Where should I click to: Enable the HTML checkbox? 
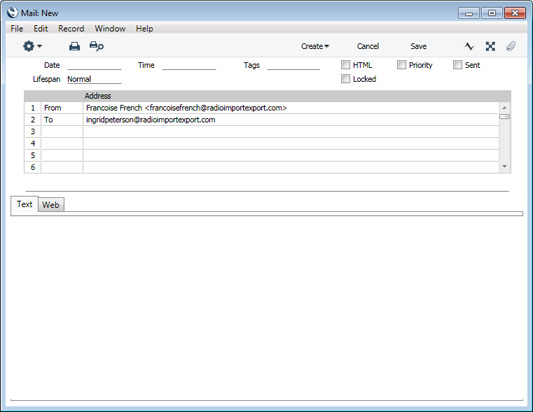345,65
